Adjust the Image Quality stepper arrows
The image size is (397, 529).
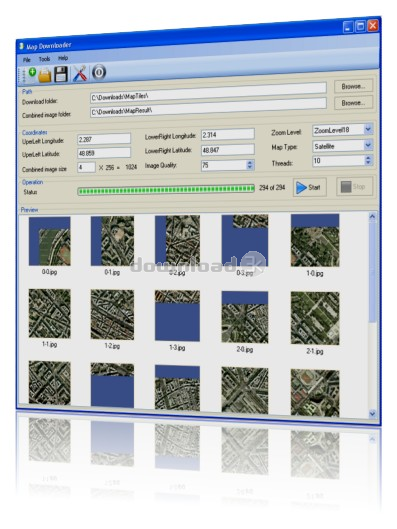[x=250, y=165]
